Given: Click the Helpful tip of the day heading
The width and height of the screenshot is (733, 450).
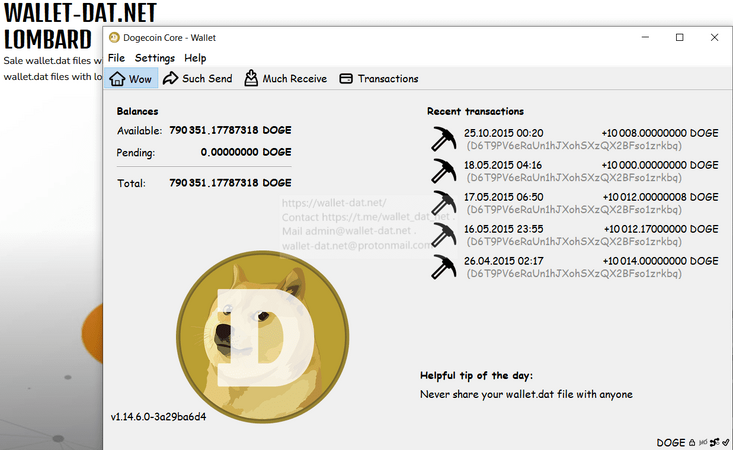Looking at the screenshot, I should tap(476, 376).
